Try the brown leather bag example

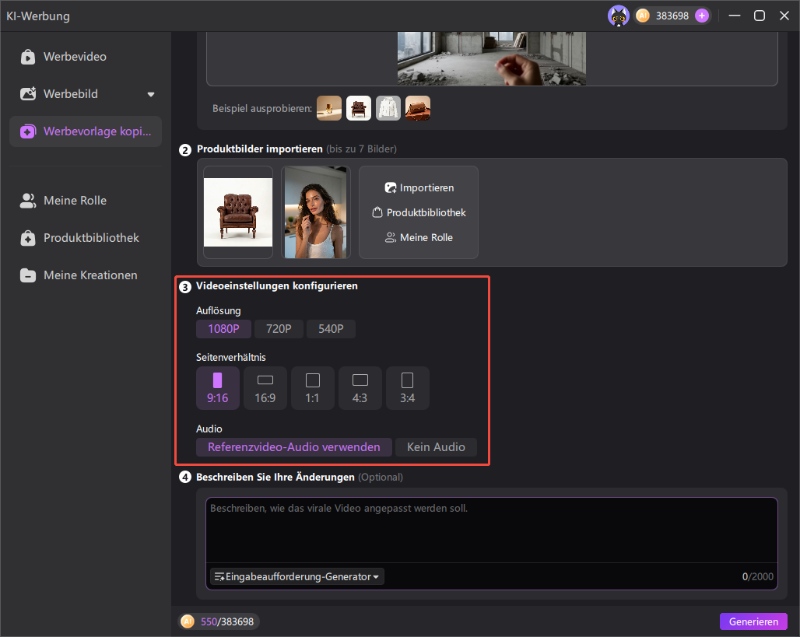(x=418, y=108)
